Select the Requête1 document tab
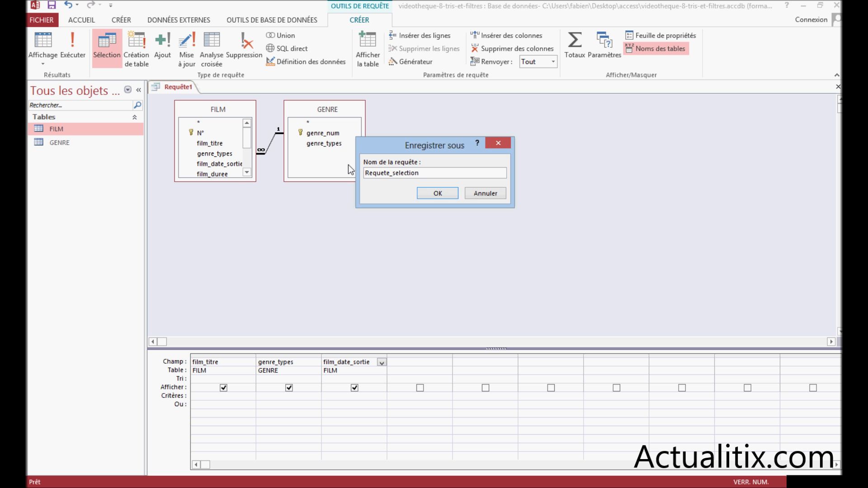Screen dimensions: 868x488 (x=174, y=87)
